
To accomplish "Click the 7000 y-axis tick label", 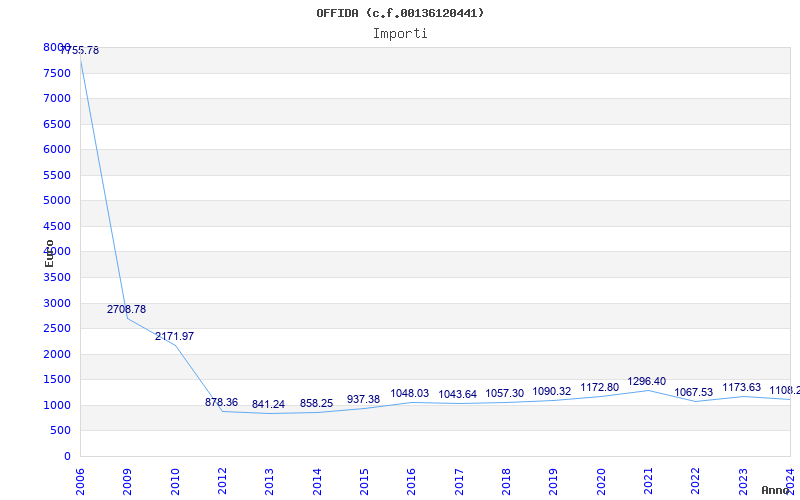I will tap(57, 98).
